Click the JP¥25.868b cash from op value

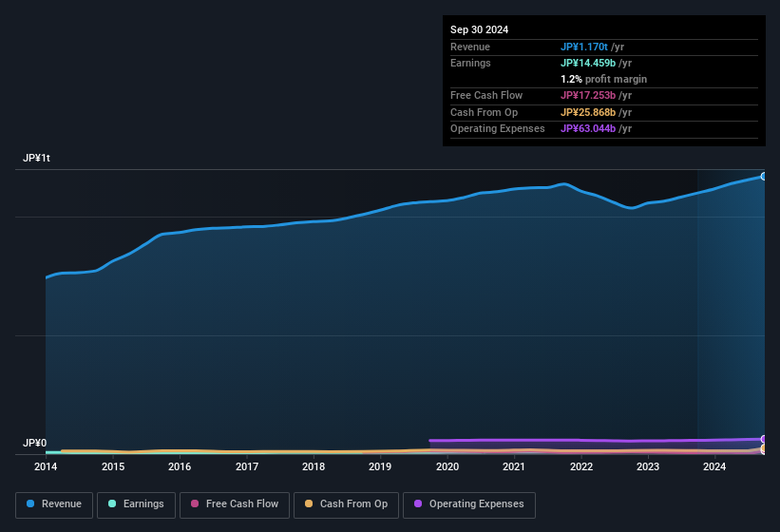[588, 112]
